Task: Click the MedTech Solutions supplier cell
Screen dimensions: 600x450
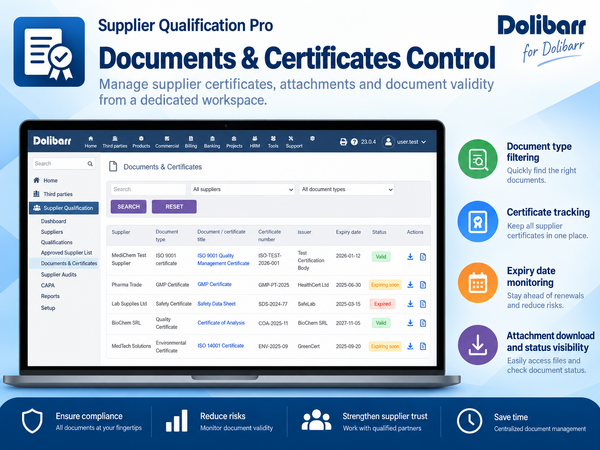Action: pos(131,346)
